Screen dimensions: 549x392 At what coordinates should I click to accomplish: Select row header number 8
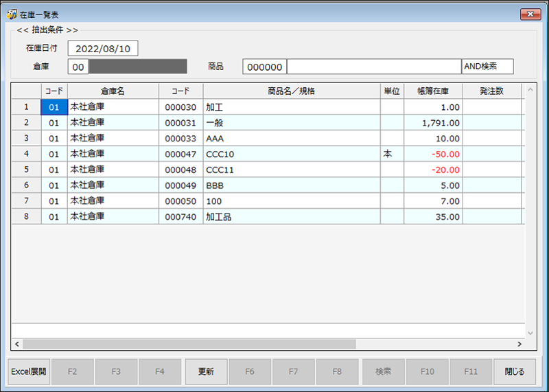point(26,217)
